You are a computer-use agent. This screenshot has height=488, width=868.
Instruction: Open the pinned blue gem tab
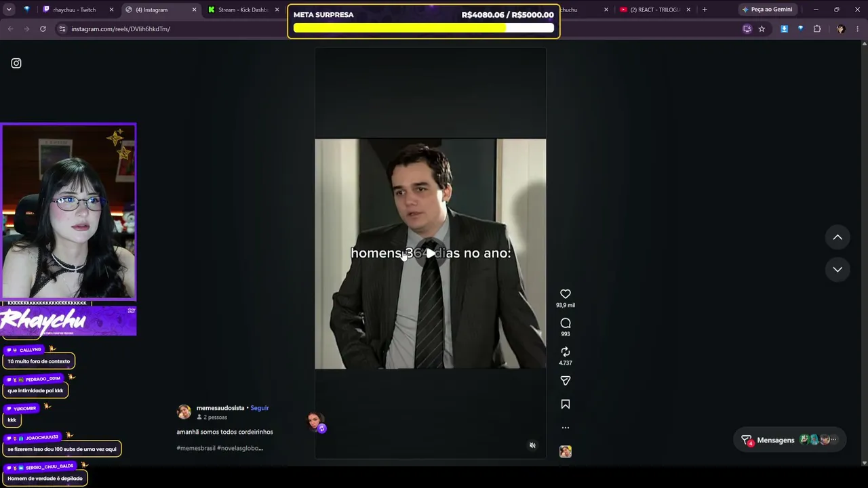26,9
